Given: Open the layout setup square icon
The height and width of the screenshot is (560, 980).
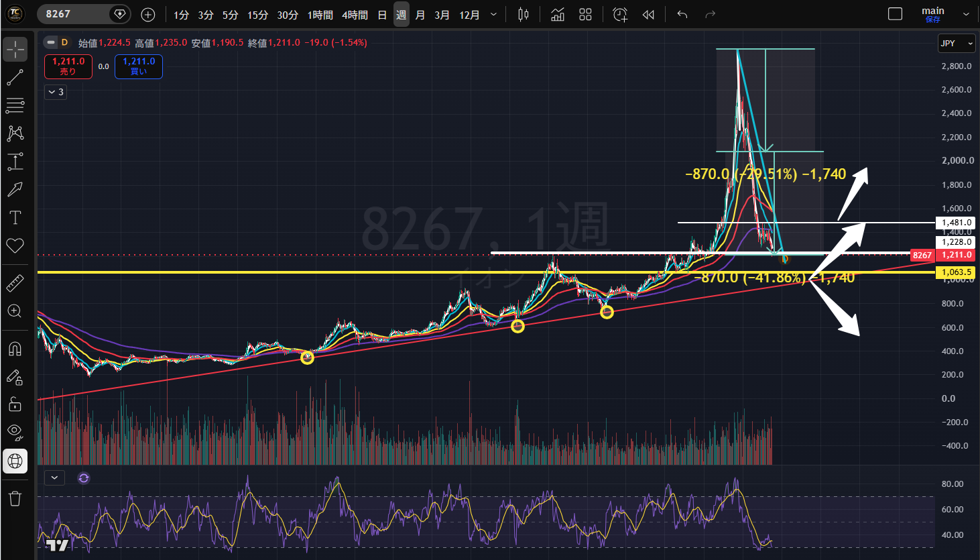Looking at the screenshot, I should 895,14.
